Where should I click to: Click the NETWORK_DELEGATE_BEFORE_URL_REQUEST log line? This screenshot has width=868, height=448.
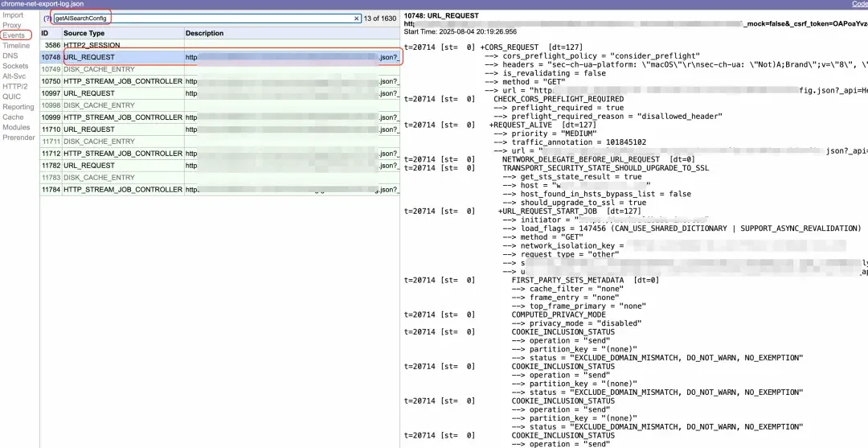[599, 159]
